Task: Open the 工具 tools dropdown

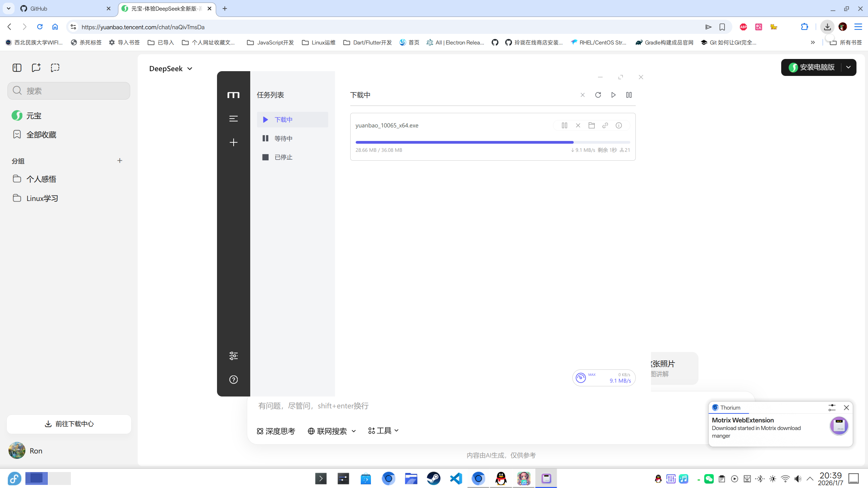Action: 383,431
